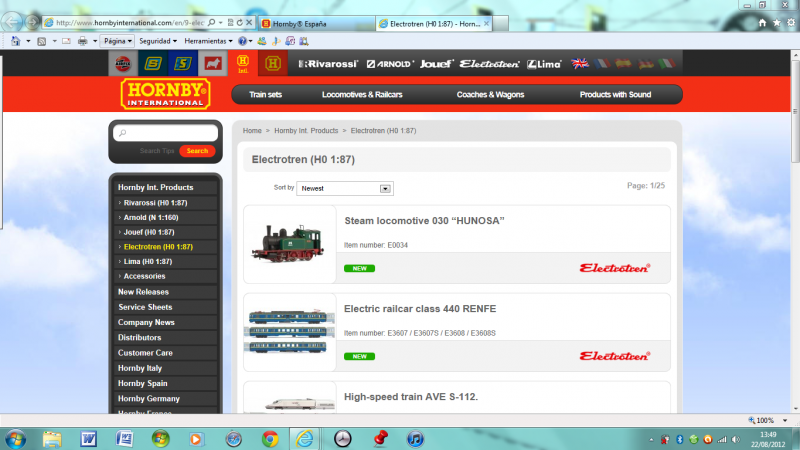Open the Seguridad dropdown menu
This screenshot has width=800, height=450.
(x=158, y=41)
